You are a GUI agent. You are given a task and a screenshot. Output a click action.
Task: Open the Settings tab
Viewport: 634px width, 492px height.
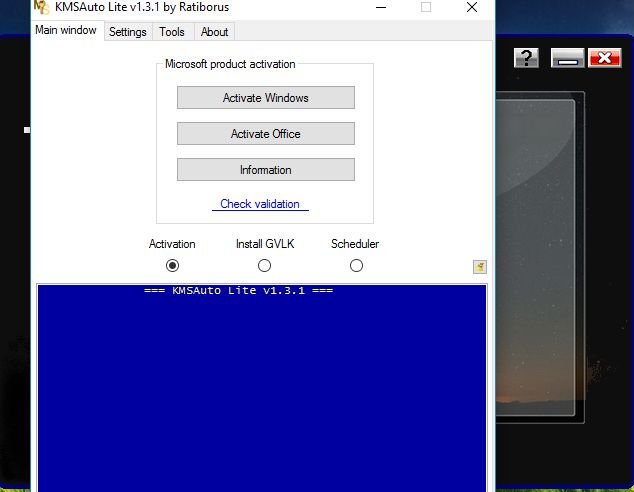pyautogui.click(x=128, y=32)
